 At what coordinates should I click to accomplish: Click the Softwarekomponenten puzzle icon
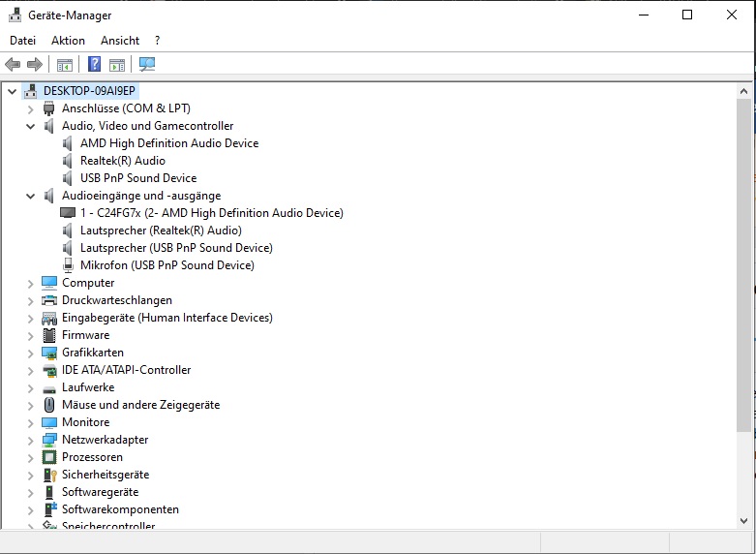(50, 509)
